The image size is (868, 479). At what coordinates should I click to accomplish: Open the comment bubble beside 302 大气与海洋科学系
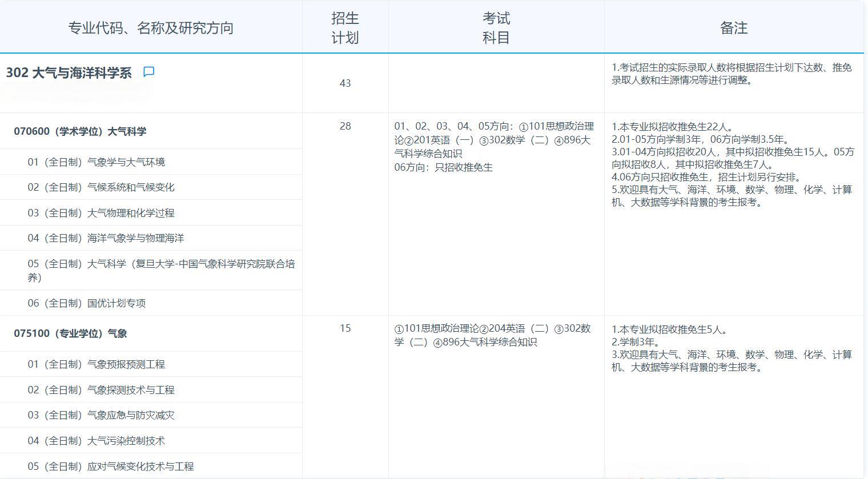pyautogui.click(x=150, y=72)
